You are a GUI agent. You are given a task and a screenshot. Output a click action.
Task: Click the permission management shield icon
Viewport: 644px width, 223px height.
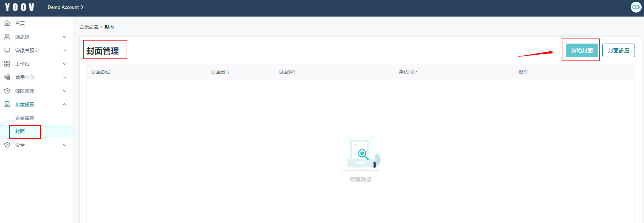[x=7, y=91]
